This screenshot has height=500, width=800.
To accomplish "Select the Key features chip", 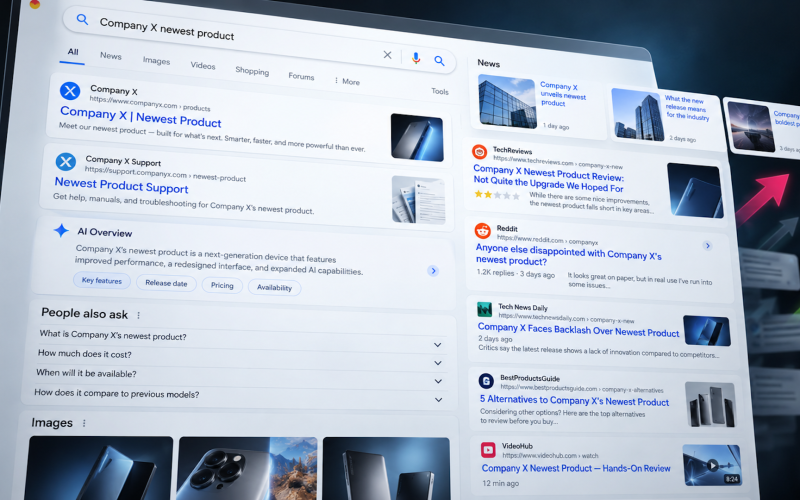I will pyautogui.click(x=102, y=281).
